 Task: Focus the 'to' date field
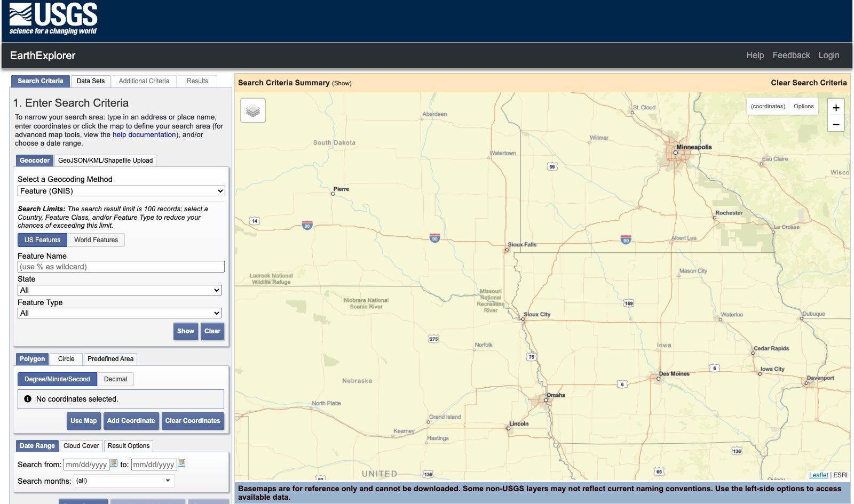154,465
